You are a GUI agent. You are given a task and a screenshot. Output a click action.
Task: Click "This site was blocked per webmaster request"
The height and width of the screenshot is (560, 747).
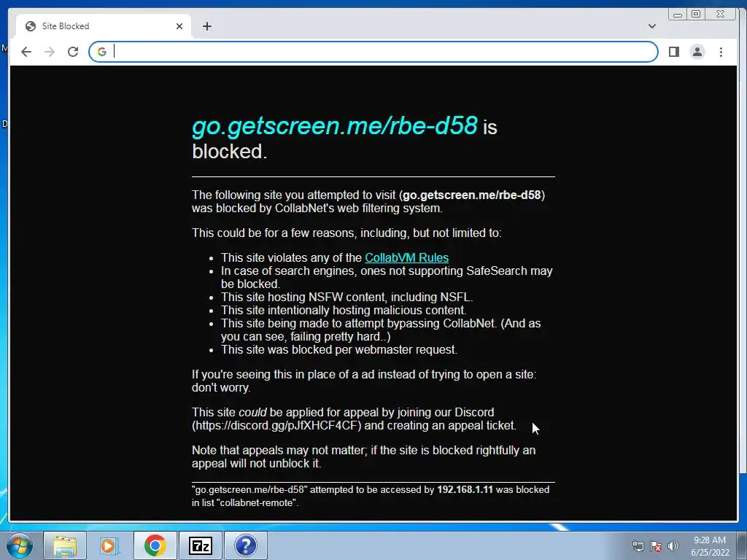(x=338, y=349)
